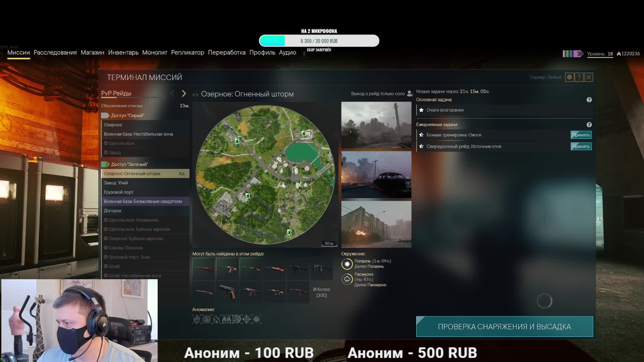
Task: Select the pistol weapon icon
Action: [x=227, y=292]
